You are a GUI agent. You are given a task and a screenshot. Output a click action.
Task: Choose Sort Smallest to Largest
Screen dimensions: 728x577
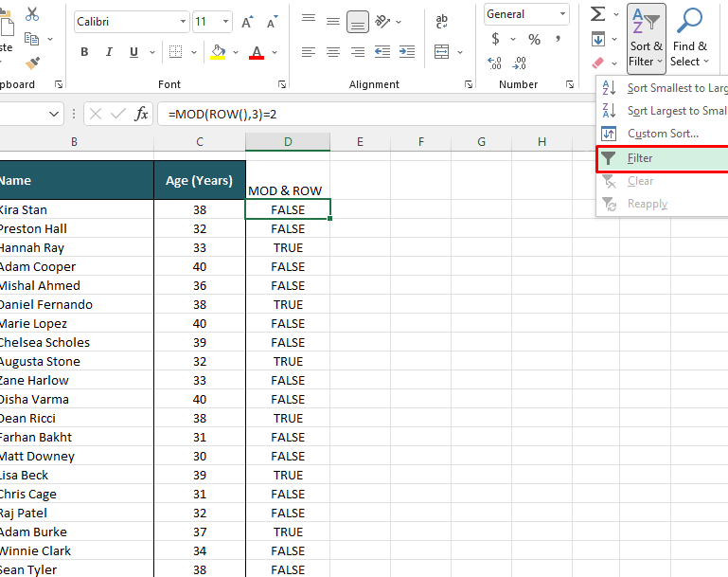click(x=663, y=88)
